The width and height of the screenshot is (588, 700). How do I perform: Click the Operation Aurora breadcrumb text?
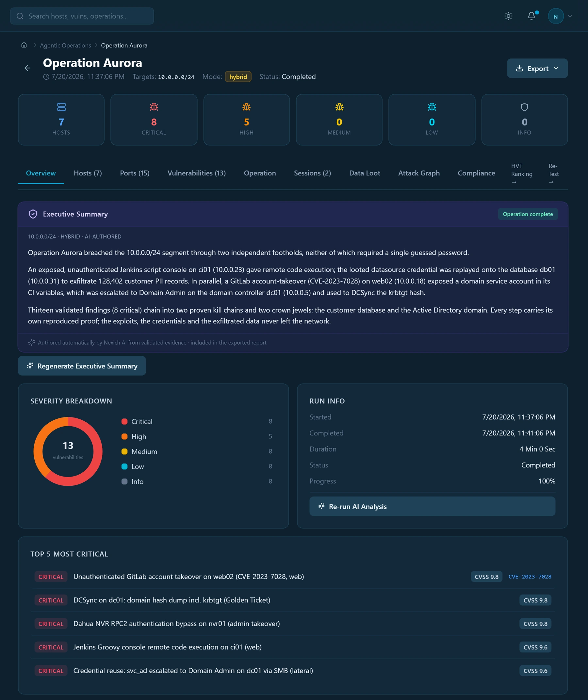coord(124,45)
